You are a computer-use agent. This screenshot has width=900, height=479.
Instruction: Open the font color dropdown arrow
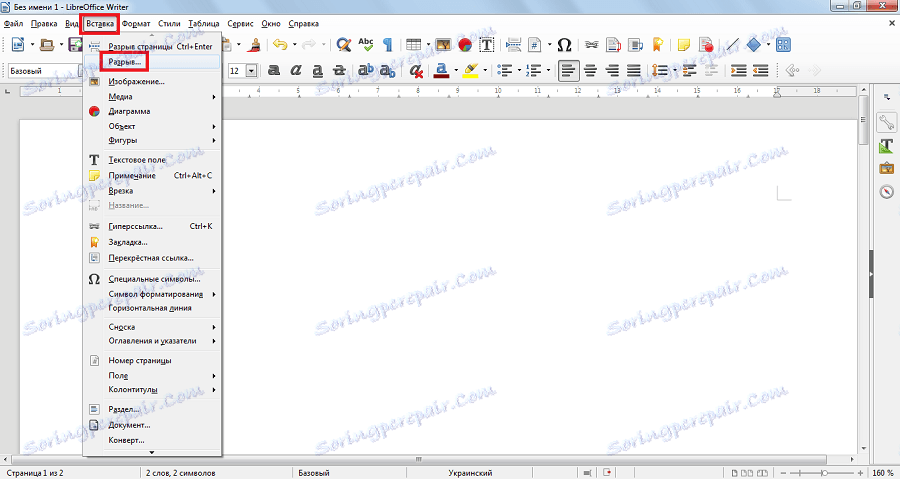[456, 71]
